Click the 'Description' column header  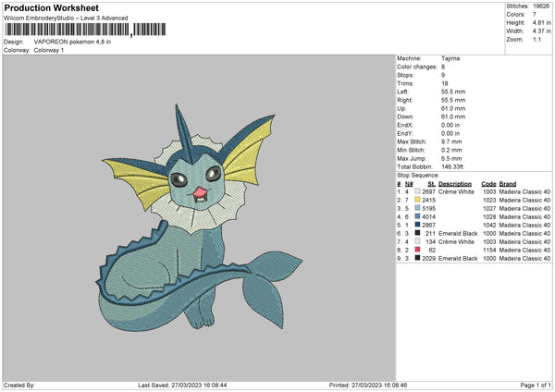[455, 184]
